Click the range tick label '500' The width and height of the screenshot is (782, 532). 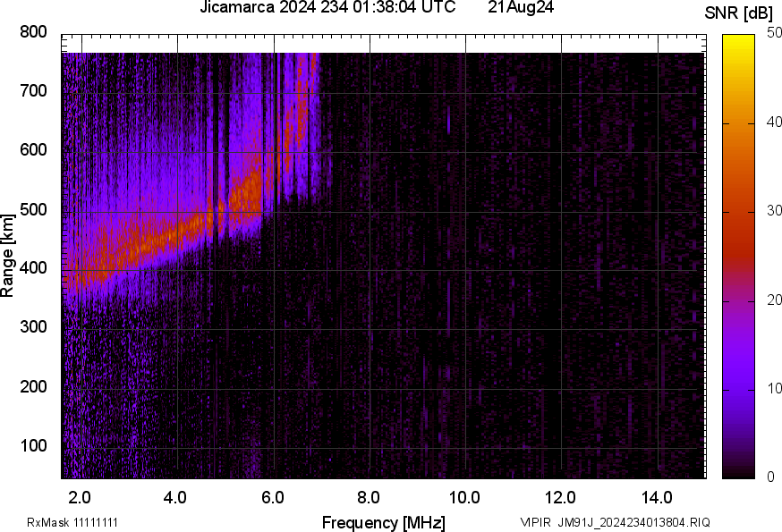coord(33,209)
